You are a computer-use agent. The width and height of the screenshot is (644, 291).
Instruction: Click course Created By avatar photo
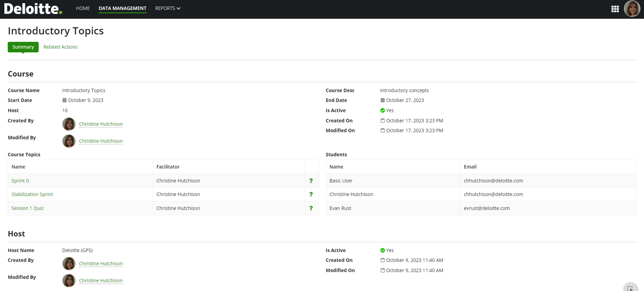pyautogui.click(x=69, y=124)
